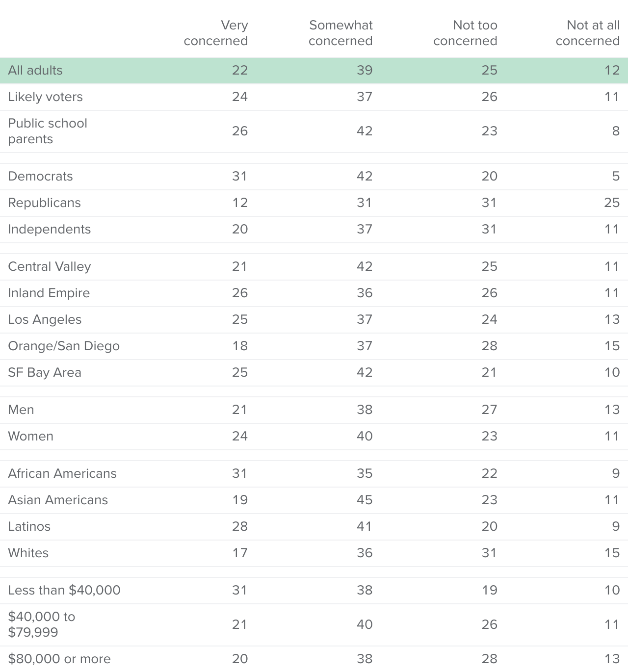Click the African Americans row label
628x672 pixels.
point(62,473)
